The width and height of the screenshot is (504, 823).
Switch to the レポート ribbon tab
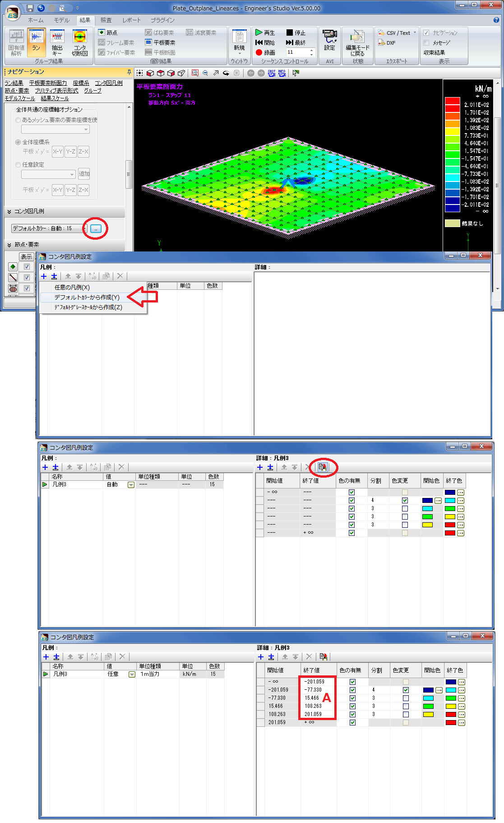[132, 20]
